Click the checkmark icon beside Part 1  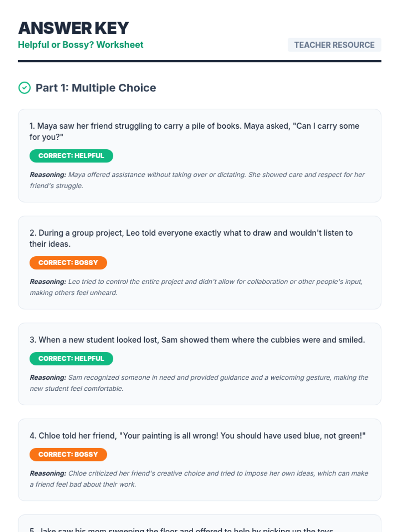click(x=24, y=88)
